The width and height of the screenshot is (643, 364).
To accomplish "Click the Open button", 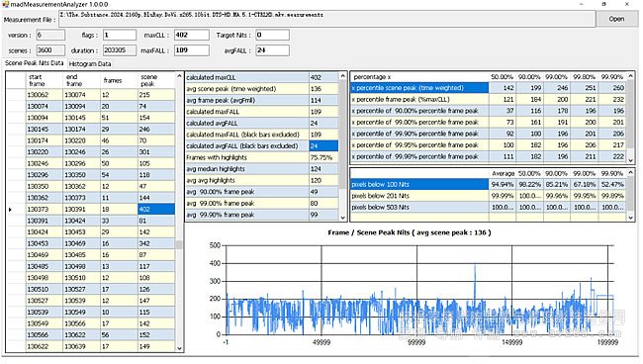I will 616,19.
